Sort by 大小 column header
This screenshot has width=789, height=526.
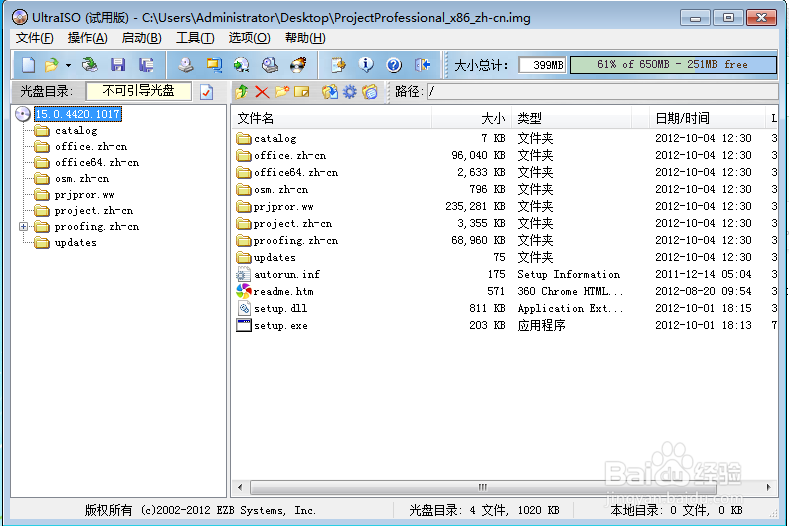[471, 118]
